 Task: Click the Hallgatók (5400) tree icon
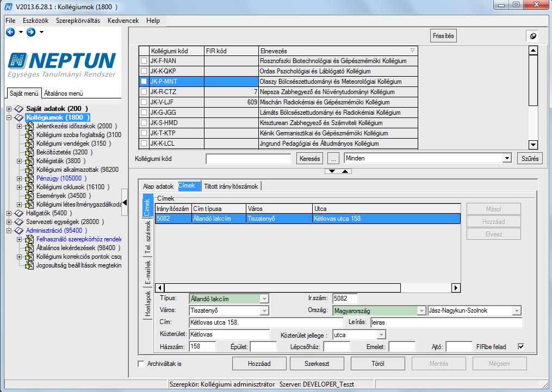(x=19, y=213)
